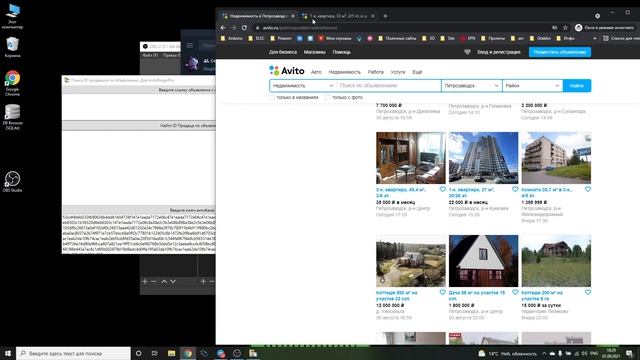This screenshot has height=360, width=640.
Task: Toggle the 'только в названиях' checkbox
Action: [272, 98]
